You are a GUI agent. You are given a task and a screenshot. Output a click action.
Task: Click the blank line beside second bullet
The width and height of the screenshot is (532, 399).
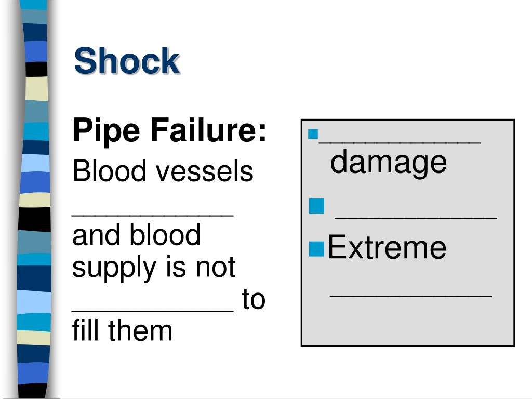point(416,218)
